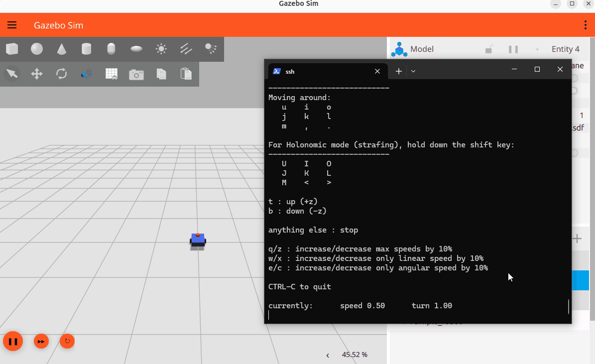
Task: Click the Gazebo Sim header title
Action: click(x=58, y=25)
